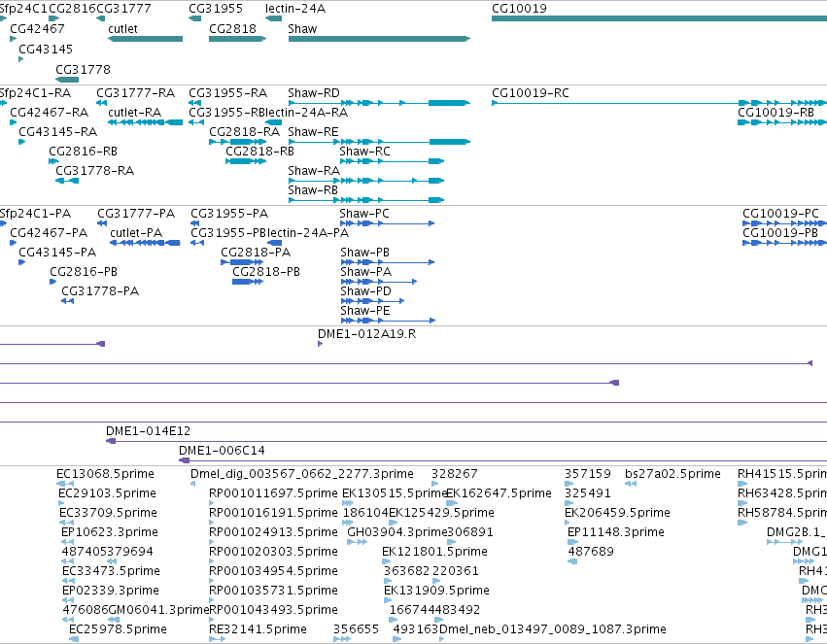The height and width of the screenshot is (644, 827).
Task: Select the CG42467-RA transcript label
Action: (x=49, y=113)
